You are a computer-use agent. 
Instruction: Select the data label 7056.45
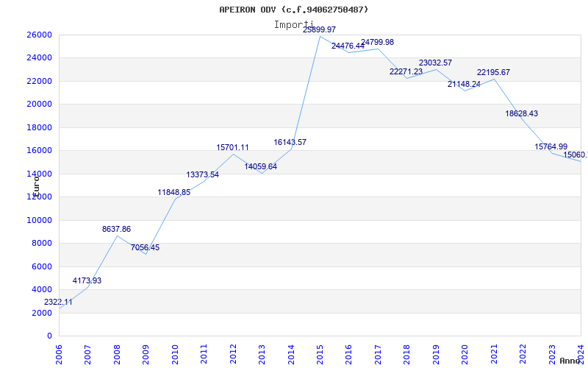pos(145,247)
